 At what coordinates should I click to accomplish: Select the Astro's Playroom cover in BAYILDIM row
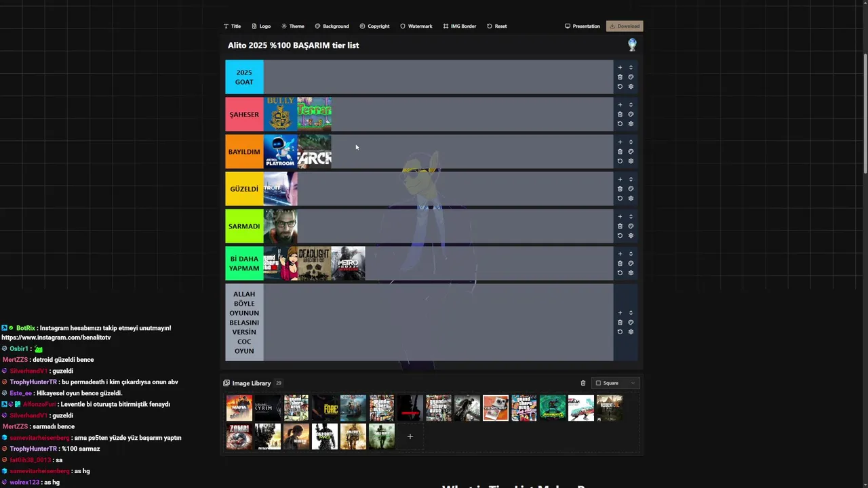tap(280, 151)
